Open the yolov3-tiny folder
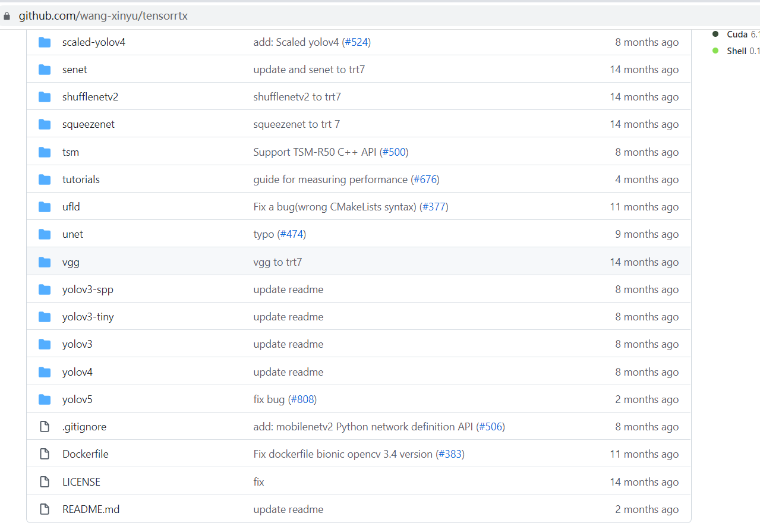The height and width of the screenshot is (532, 760). point(88,317)
